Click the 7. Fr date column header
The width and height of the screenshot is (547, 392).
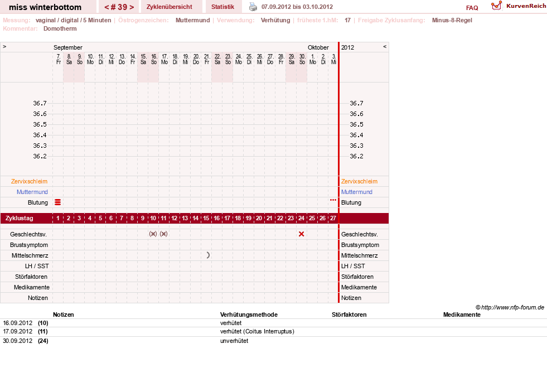point(58,59)
